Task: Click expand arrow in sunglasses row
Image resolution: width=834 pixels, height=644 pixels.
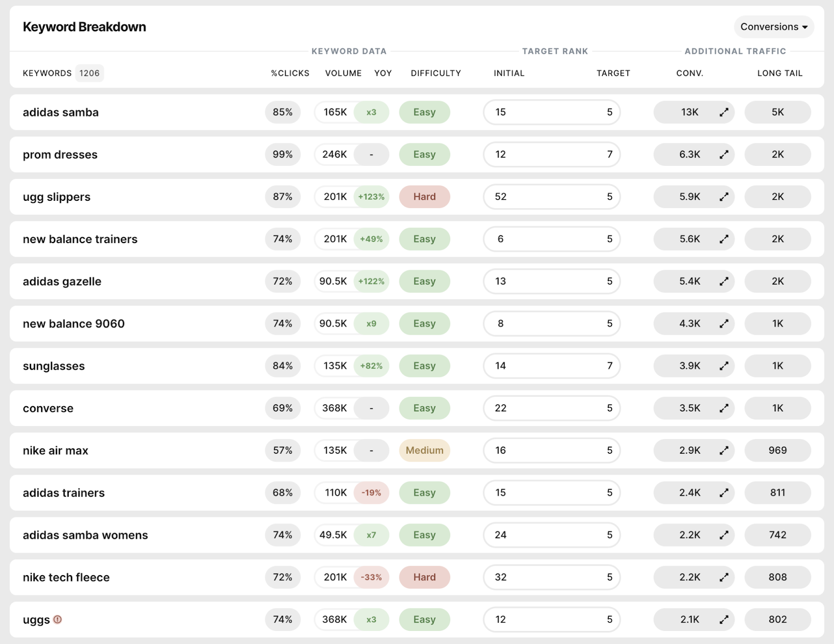Action: [723, 366]
